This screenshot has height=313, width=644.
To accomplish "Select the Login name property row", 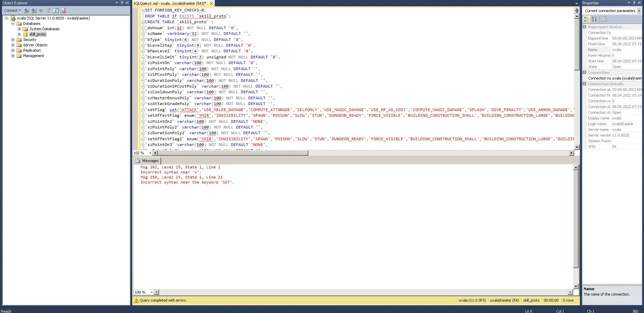I will click(614, 124).
